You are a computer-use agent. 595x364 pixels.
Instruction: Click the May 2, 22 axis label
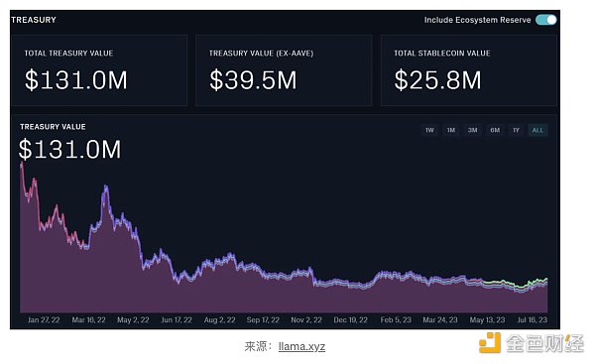(x=133, y=320)
